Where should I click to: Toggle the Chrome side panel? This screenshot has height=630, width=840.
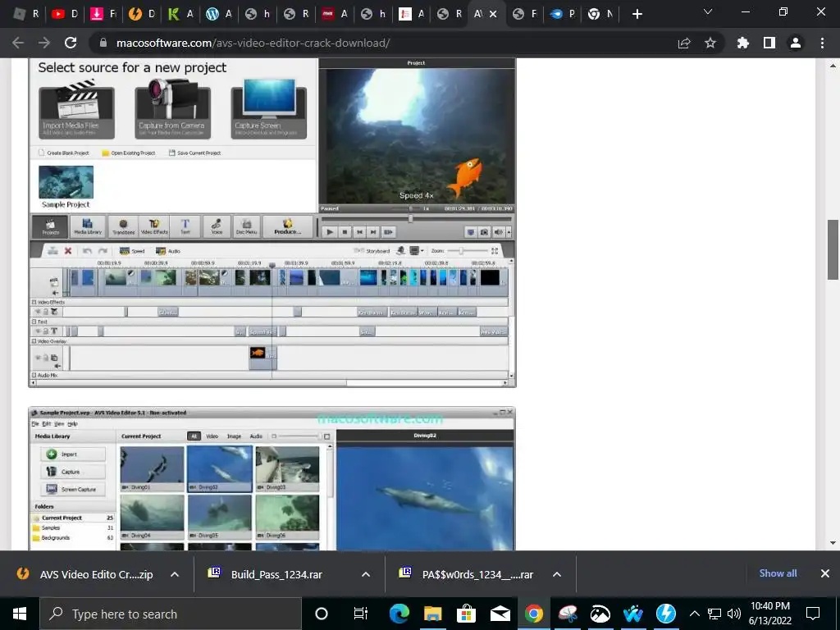769,43
